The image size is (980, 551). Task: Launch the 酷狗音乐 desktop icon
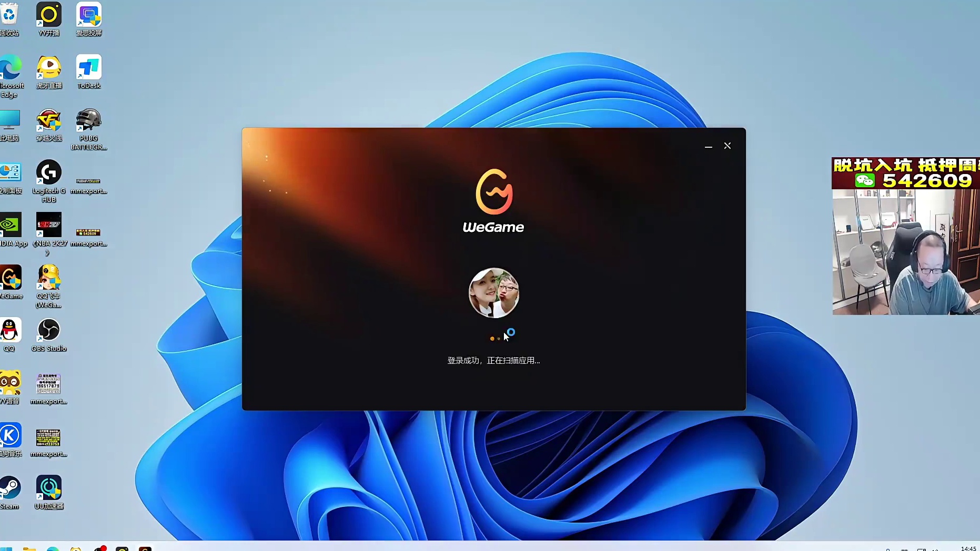(x=11, y=440)
